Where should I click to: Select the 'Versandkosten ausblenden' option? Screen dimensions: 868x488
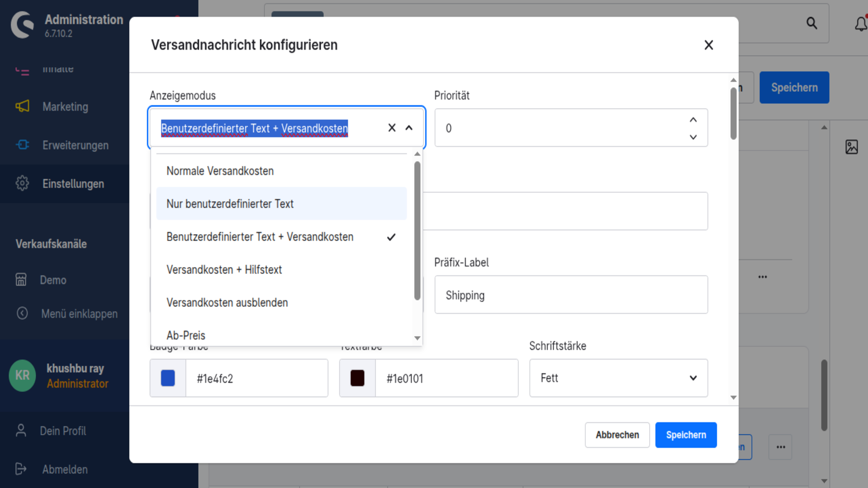(281, 303)
